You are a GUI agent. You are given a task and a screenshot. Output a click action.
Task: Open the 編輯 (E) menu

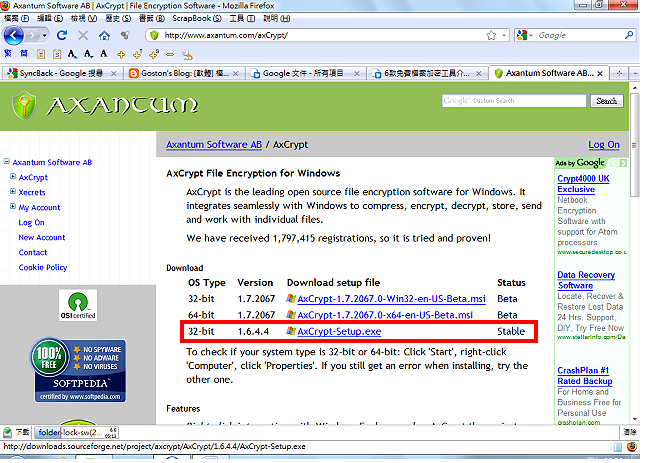(50, 19)
